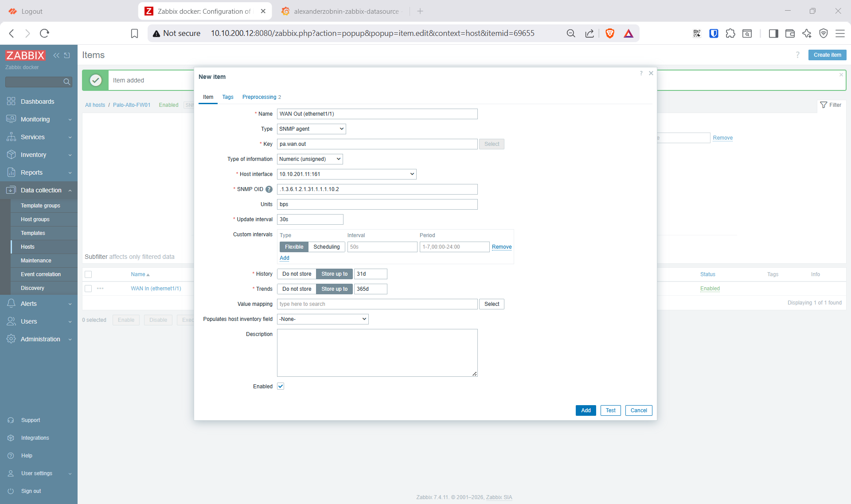The width and height of the screenshot is (851, 504).
Task: Switch to the alexanderzobnin-zabbix-datasource browser tab
Action: [341, 11]
